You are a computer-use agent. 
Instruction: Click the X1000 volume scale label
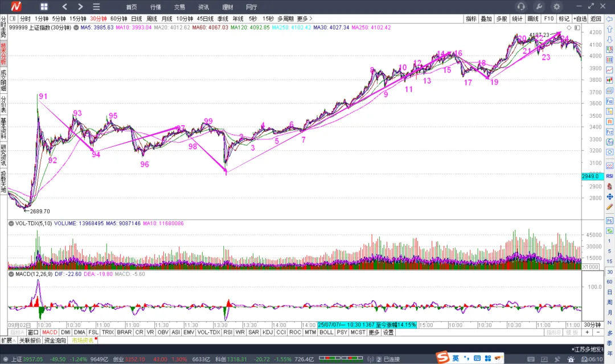(591, 267)
